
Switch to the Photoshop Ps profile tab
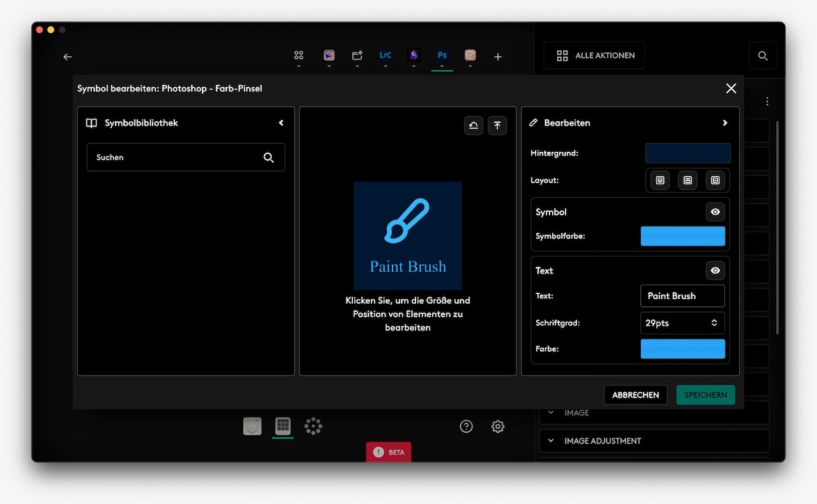pyautogui.click(x=442, y=56)
